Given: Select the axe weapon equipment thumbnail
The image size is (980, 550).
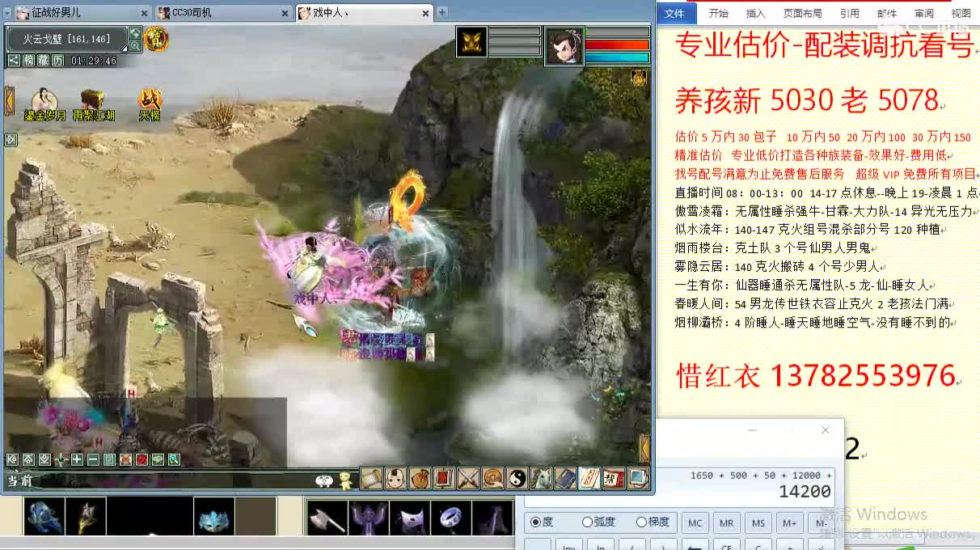Looking at the screenshot, I should pyautogui.click(x=327, y=518).
